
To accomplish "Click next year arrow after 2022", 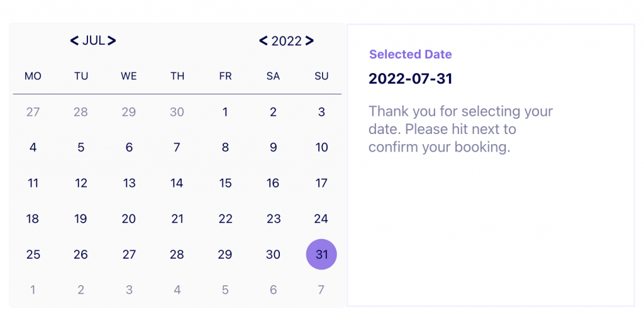I will pyautogui.click(x=309, y=41).
